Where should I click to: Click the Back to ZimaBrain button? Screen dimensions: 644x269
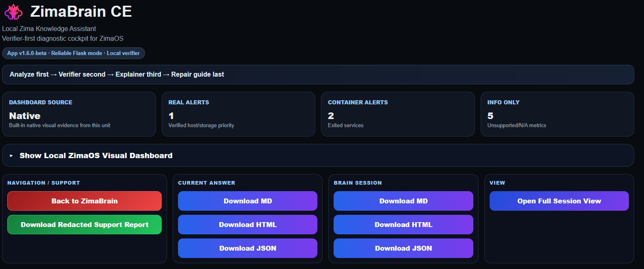(x=84, y=201)
